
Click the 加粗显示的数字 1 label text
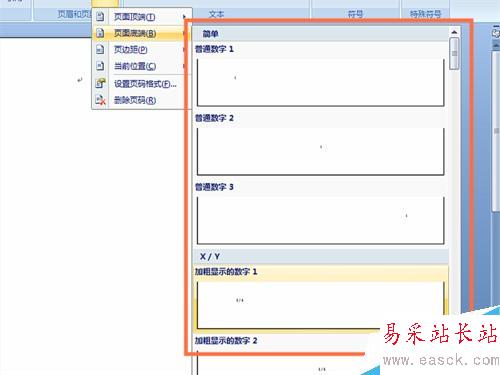click(226, 272)
